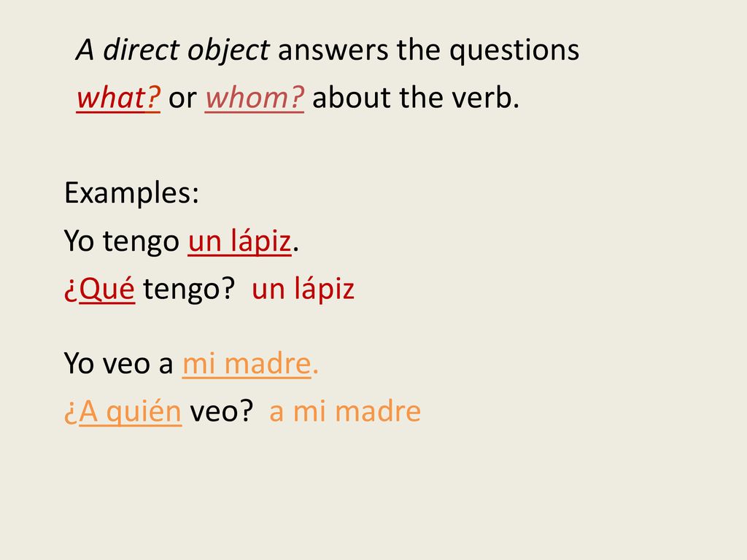Click the words "Yo veo a"
This screenshot has height=560, width=747.
[x=119, y=364]
